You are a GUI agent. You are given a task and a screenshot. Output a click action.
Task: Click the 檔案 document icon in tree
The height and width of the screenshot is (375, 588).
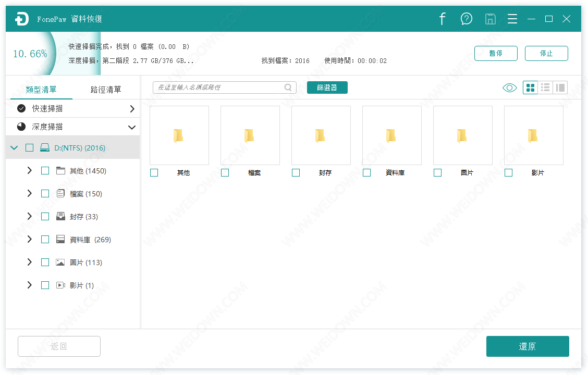pos(60,194)
